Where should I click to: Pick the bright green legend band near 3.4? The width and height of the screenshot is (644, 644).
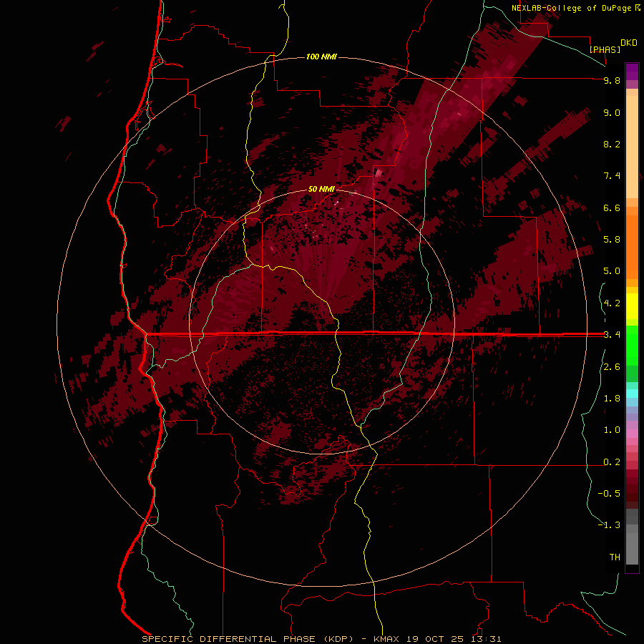[x=632, y=345]
